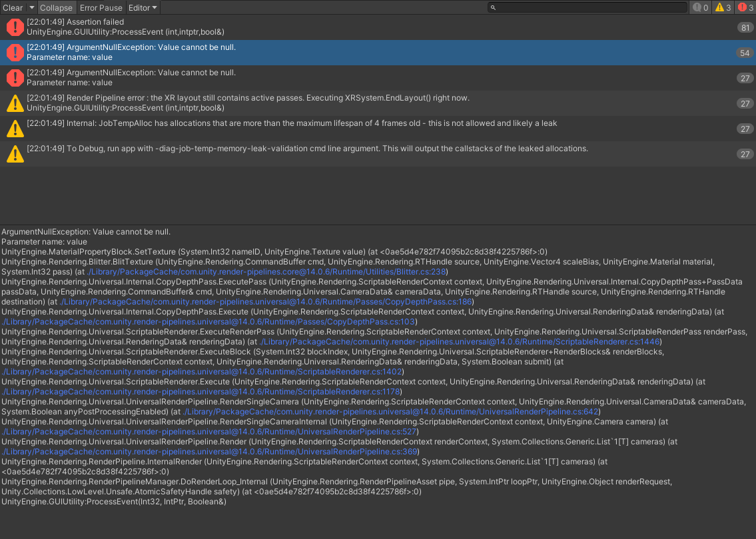Toggle the info message count filter

pyautogui.click(x=700, y=8)
